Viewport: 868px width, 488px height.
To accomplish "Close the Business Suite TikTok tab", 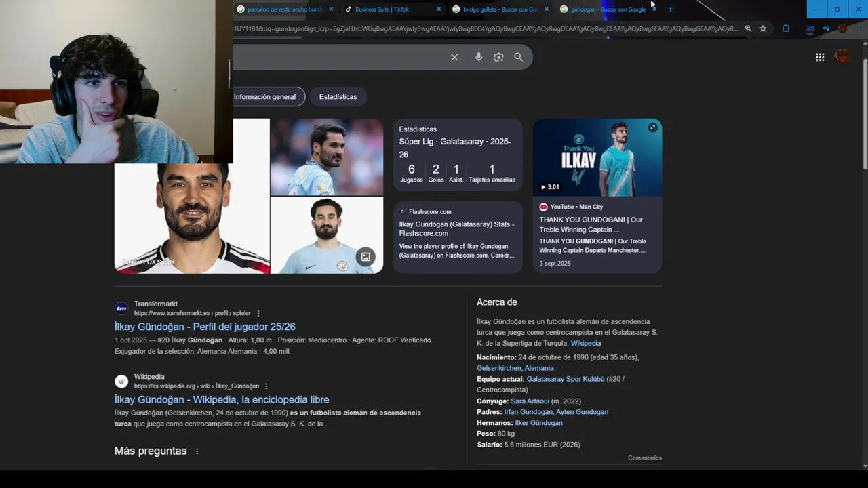I will click(x=439, y=9).
